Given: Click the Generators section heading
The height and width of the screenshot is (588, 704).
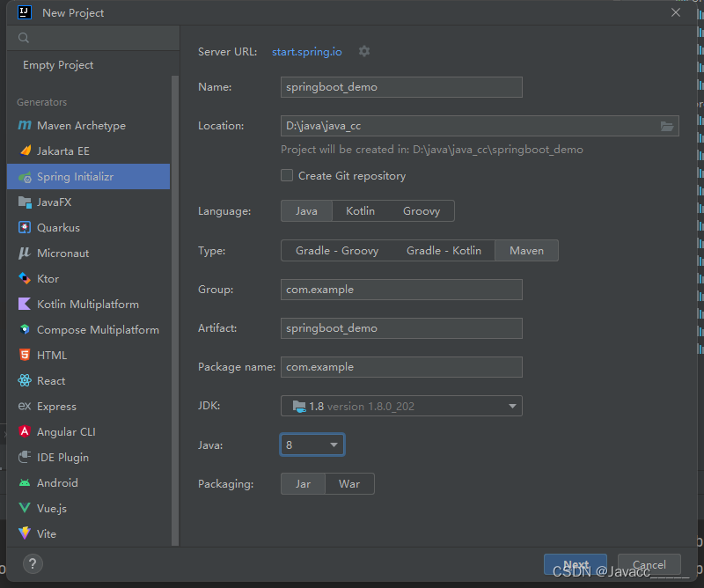Looking at the screenshot, I should click(x=41, y=102).
